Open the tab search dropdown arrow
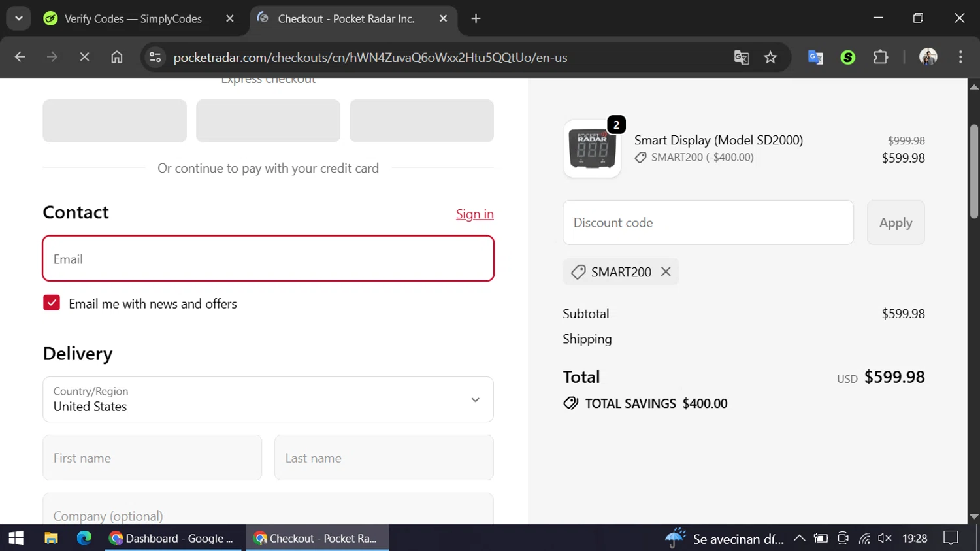Image resolution: width=980 pixels, height=551 pixels. pos(19,18)
